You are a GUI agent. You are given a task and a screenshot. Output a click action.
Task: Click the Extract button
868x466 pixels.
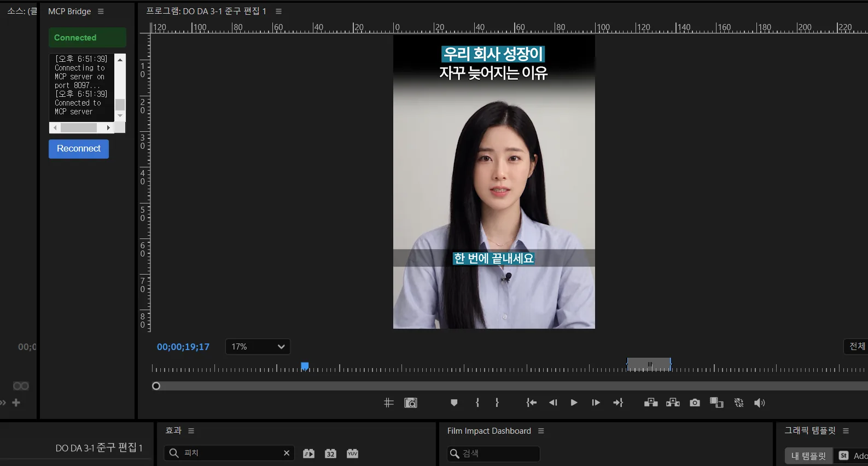(673, 403)
